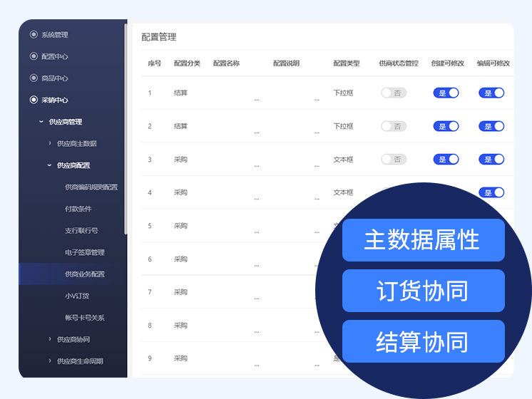Collapse the 供应商管理 tree node

[41, 122]
